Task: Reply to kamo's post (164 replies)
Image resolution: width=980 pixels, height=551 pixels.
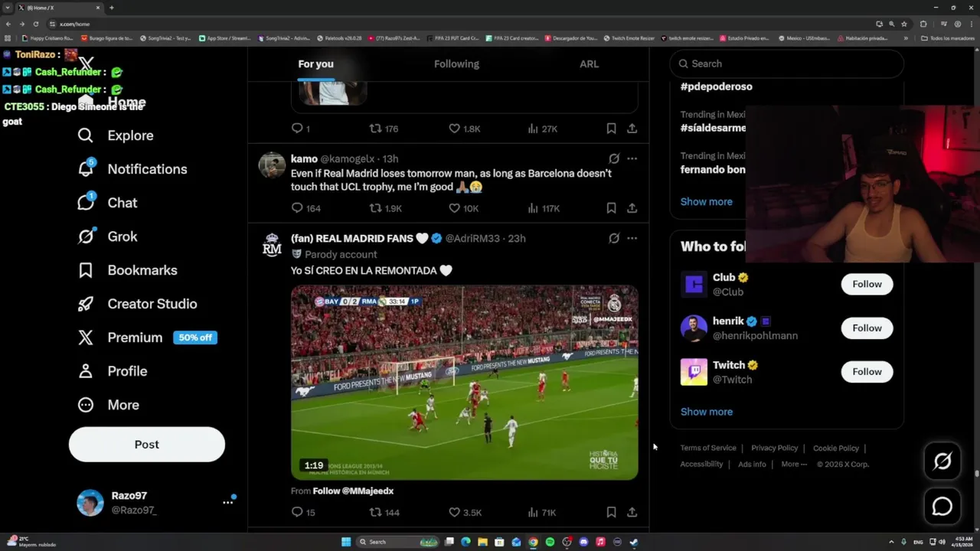Action: (305, 208)
